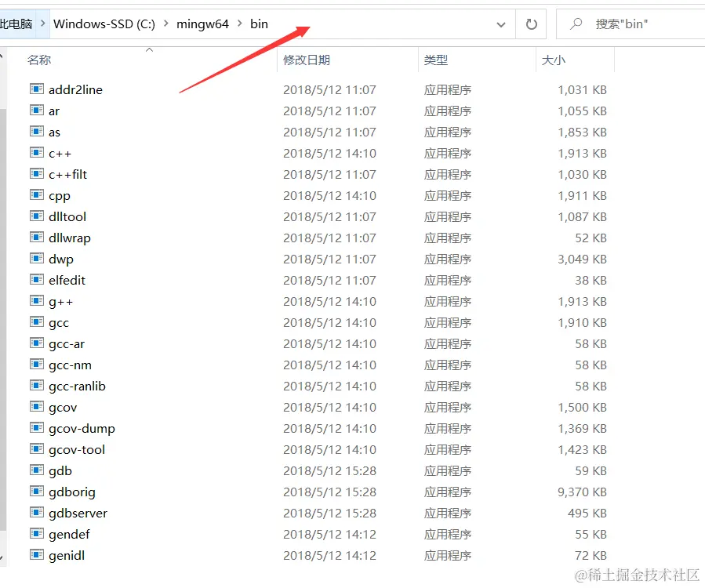Open the genidl application icon
705x588 pixels.
36,555
